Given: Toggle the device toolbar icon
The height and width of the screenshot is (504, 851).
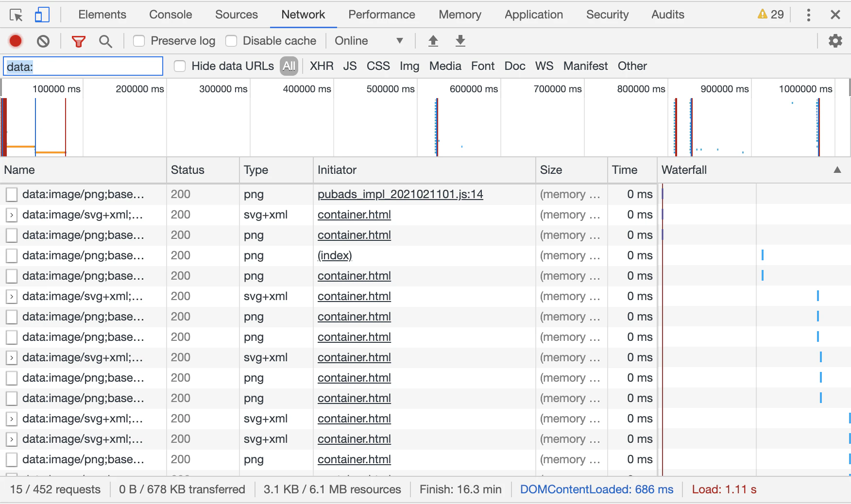Looking at the screenshot, I should click(x=42, y=15).
